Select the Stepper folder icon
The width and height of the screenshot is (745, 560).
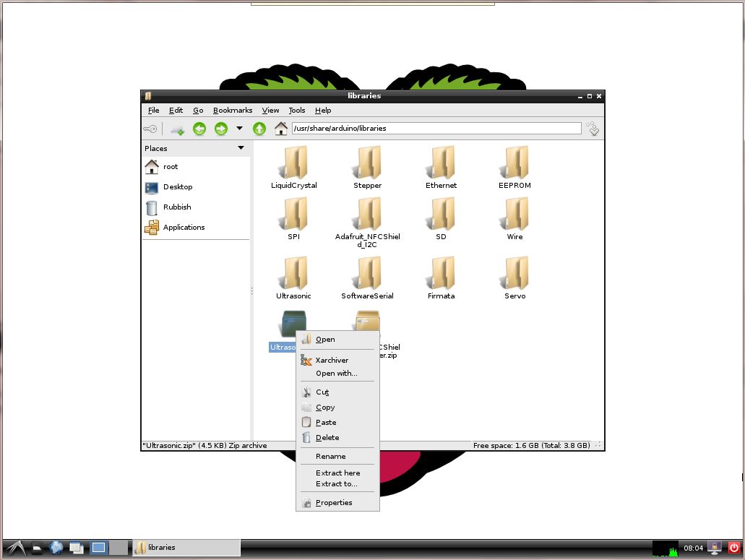[367, 163]
